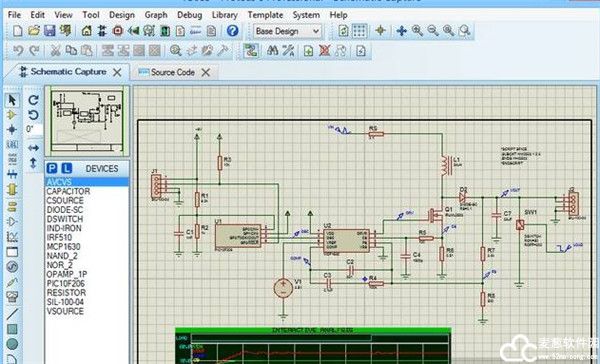This screenshot has width=600, height=364.
Task: Undo the last action
Action: point(18,51)
